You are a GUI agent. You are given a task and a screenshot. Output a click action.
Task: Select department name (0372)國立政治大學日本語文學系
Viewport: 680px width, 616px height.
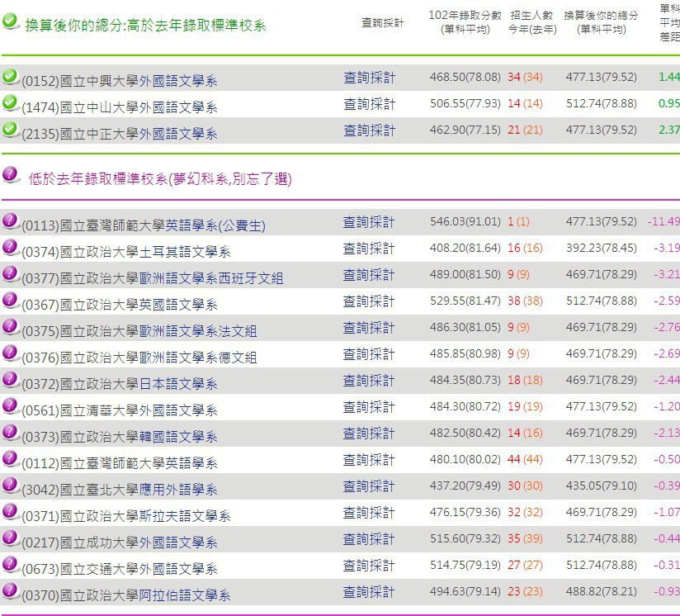pyautogui.click(x=120, y=384)
